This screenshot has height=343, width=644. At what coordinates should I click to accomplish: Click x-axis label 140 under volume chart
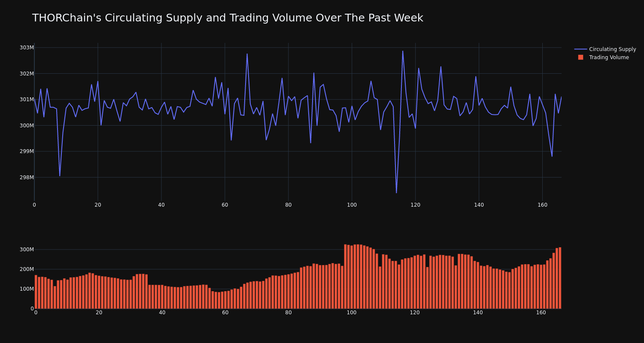[x=478, y=313]
